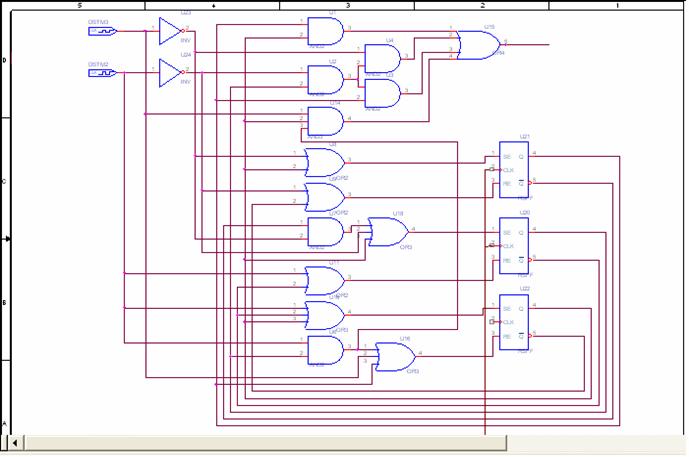
Task: Select the U15 four-input OR gate
Action: tap(478, 45)
